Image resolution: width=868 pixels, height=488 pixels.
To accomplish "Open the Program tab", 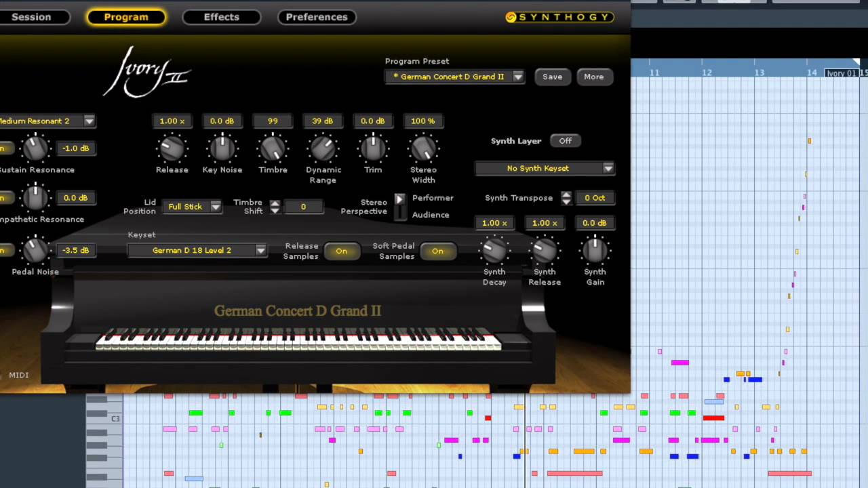I will coord(126,17).
